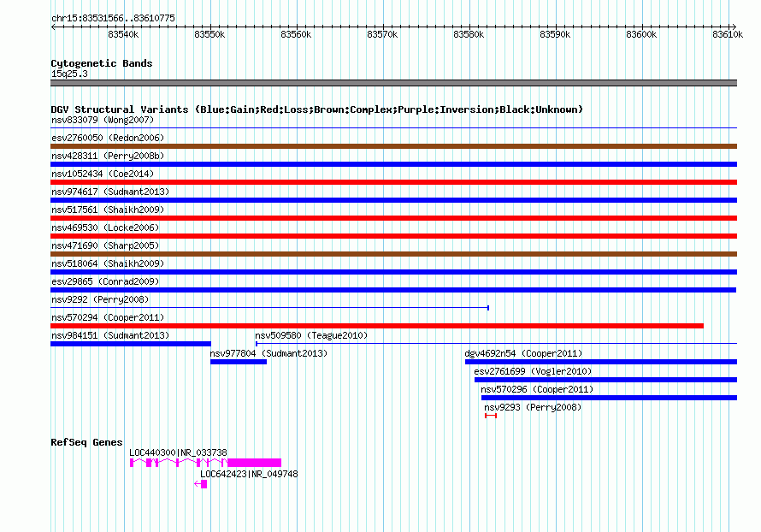761x532 pixels.
Task: Click the chr15:83531566..83610775 coordinate label
Action: tap(113, 18)
